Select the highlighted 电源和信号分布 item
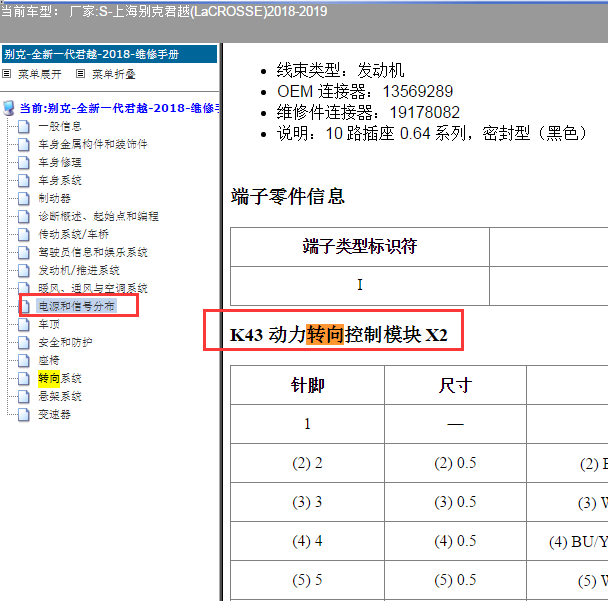Screen dimensions: 608x601 pos(76,306)
